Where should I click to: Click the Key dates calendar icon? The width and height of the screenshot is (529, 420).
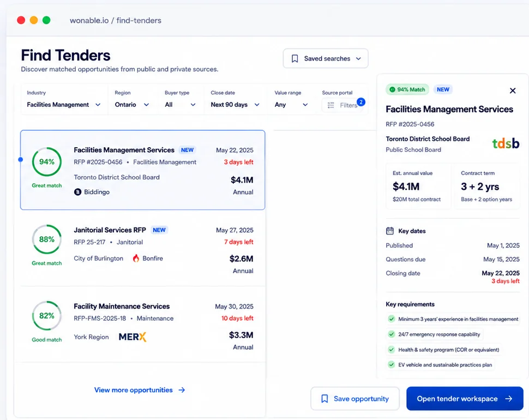(x=390, y=231)
